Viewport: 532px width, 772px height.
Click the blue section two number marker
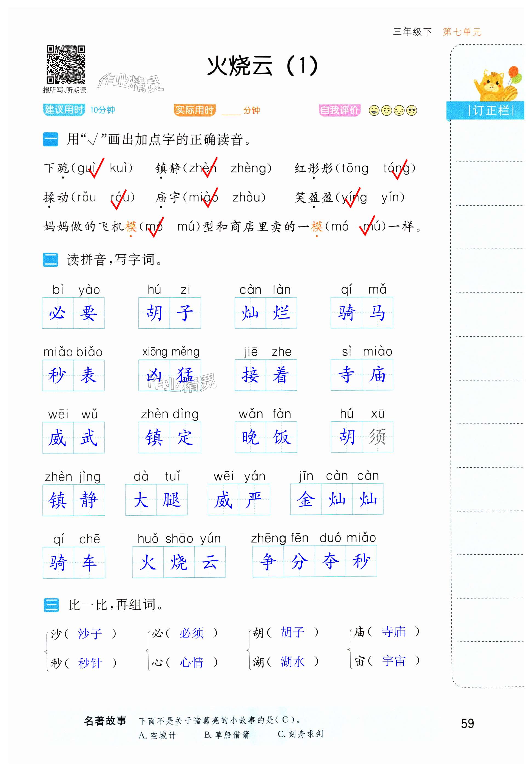pos(50,260)
